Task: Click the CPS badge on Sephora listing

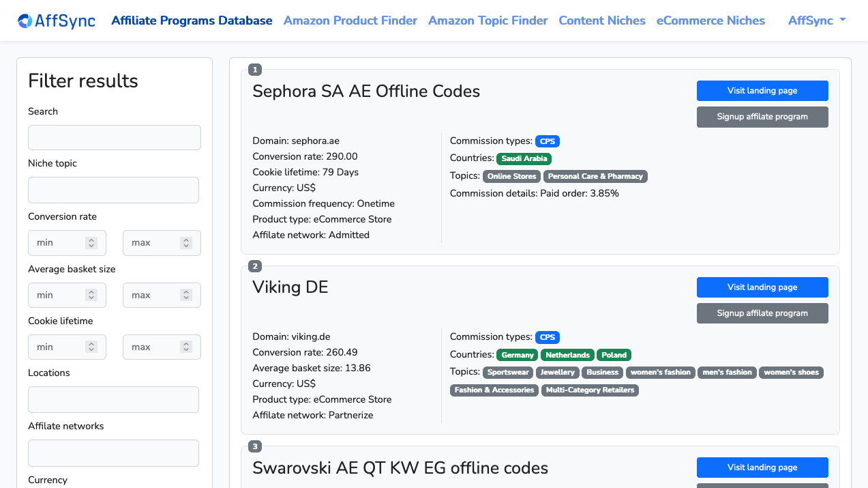Action: point(547,141)
